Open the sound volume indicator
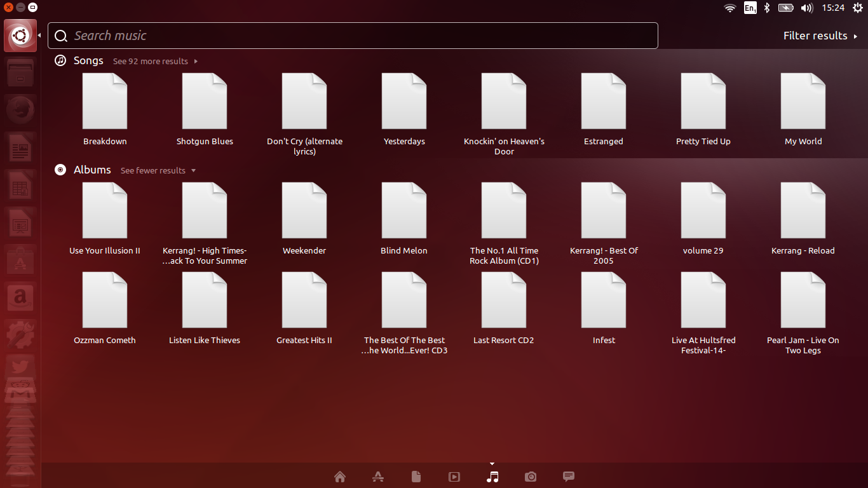Screen dimensions: 868x488 click(x=807, y=8)
